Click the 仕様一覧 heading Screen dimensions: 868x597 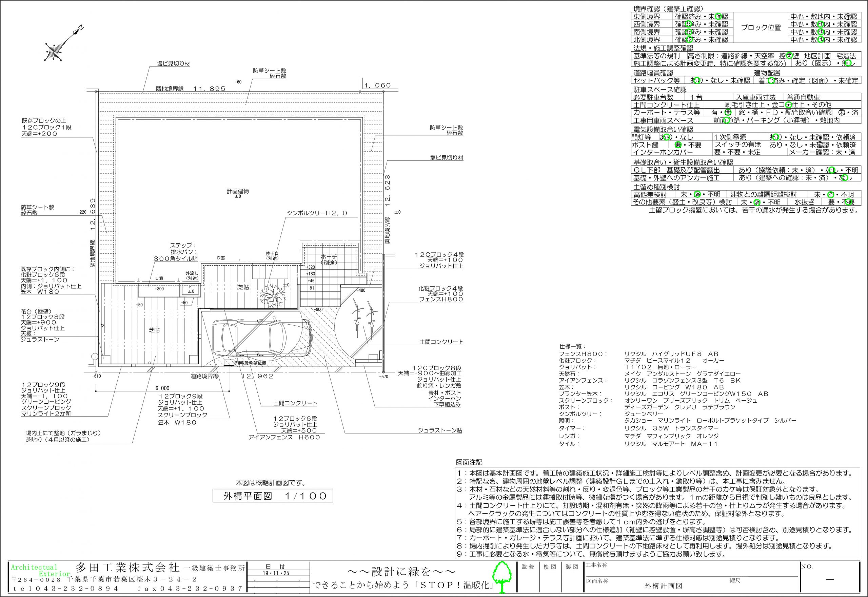[x=572, y=346]
